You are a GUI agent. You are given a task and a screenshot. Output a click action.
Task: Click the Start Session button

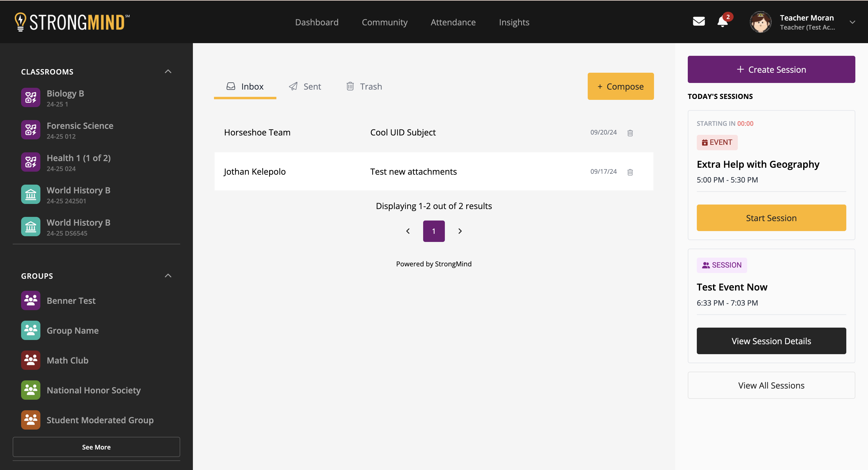click(x=771, y=218)
